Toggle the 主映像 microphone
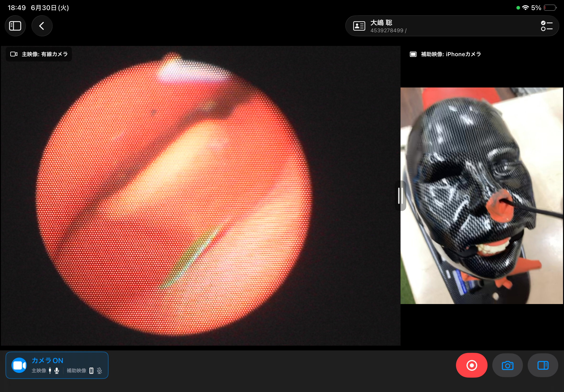 pyautogui.click(x=57, y=371)
